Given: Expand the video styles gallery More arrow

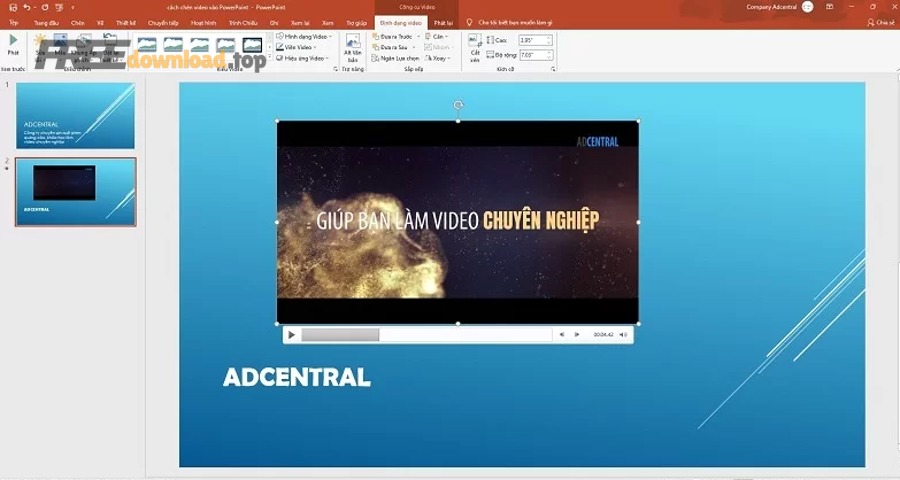Looking at the screenshot, I should click(x=269, y=57).
